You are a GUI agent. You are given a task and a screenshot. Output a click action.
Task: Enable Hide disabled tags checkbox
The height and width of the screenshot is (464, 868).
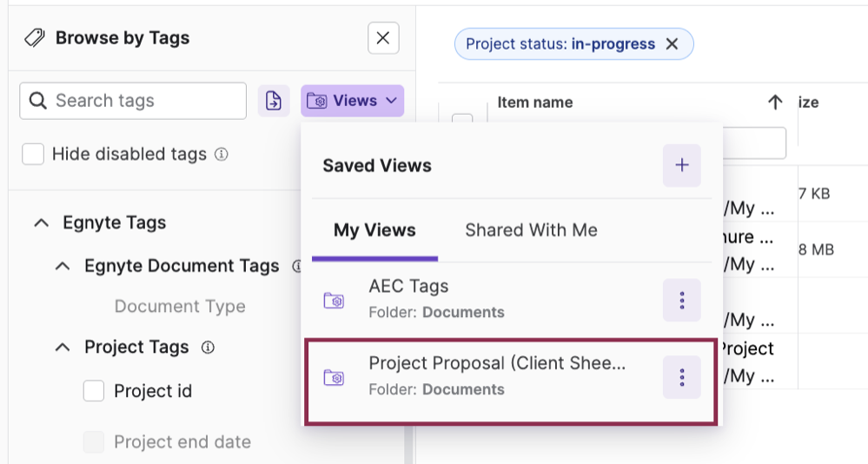[x=33, y=155]
